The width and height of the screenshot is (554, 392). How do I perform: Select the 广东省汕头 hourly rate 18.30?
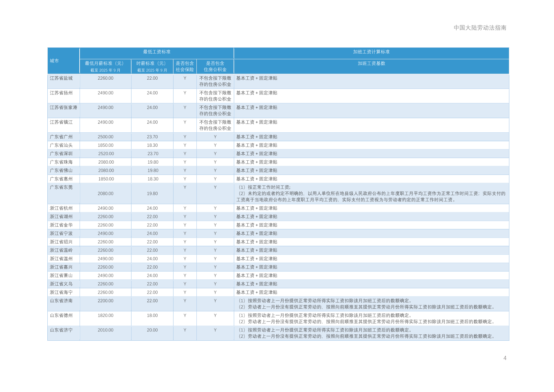(152, 145)
